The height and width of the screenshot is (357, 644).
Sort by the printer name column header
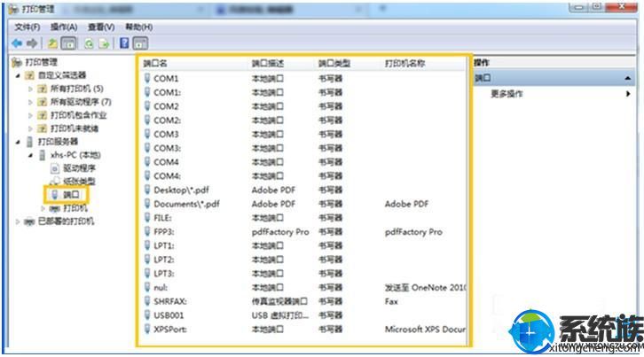point(404,63)
